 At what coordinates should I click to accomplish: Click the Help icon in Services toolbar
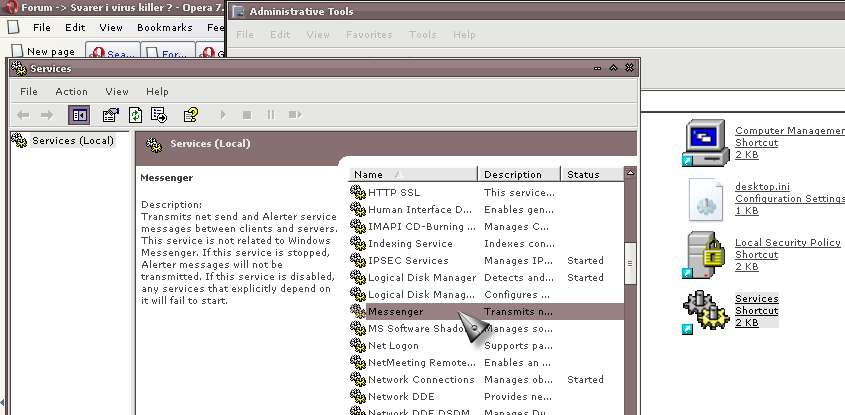pos(191,115)
